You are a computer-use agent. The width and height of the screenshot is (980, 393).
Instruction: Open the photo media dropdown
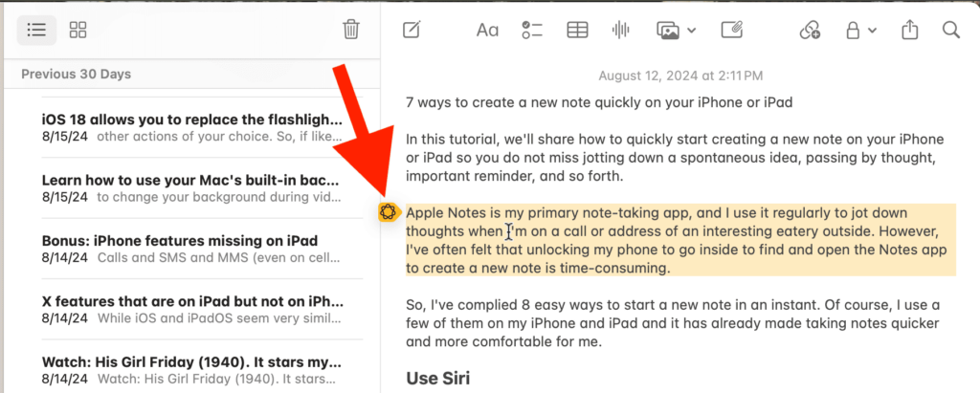coord(676,30)
